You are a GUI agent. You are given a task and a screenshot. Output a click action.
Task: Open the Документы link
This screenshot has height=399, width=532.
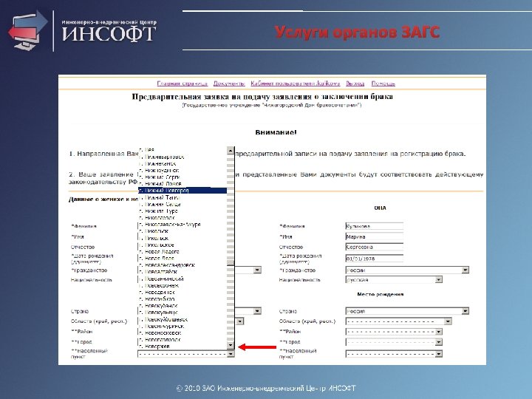tap(229, 83)
